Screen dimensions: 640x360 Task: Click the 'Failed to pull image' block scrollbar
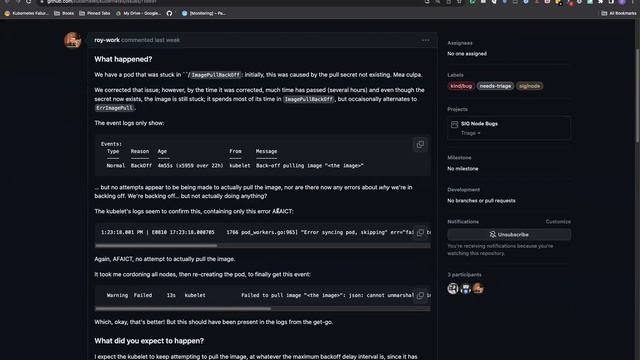(x=183, y=309)
